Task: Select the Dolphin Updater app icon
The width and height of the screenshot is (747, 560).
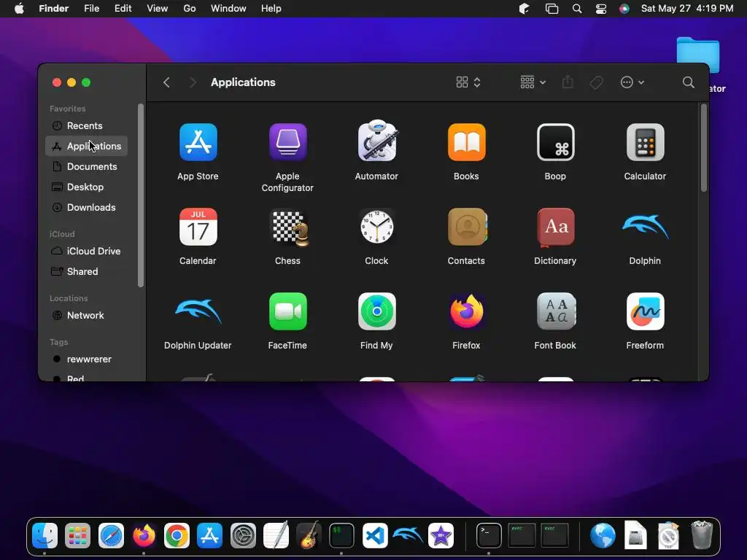Action: [x=198, y=311]
